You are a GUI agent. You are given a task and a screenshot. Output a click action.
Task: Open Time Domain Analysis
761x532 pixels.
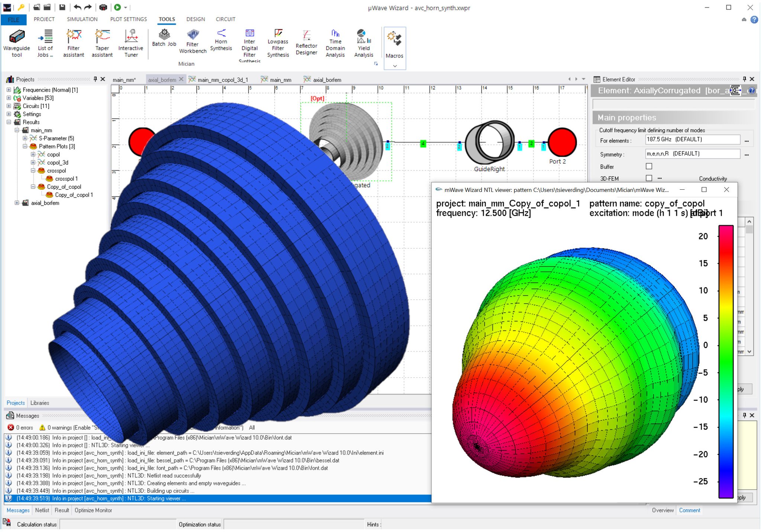click(x=335, y=43)
